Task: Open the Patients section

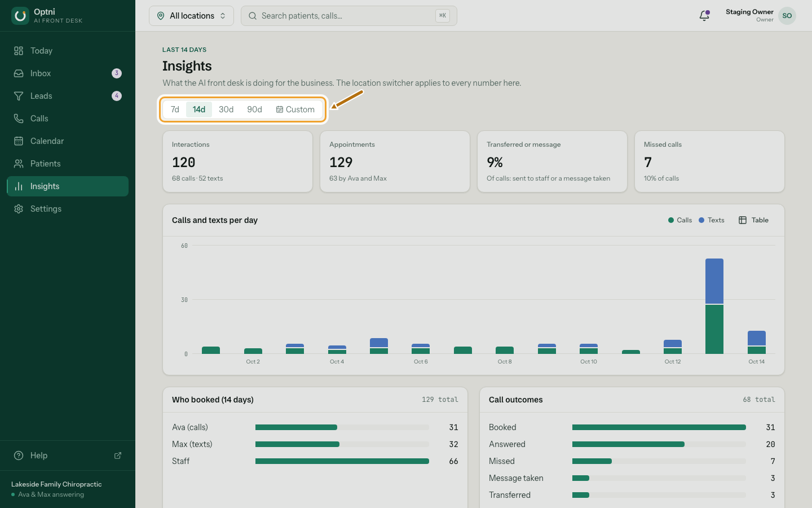Action: pos(68,164)
